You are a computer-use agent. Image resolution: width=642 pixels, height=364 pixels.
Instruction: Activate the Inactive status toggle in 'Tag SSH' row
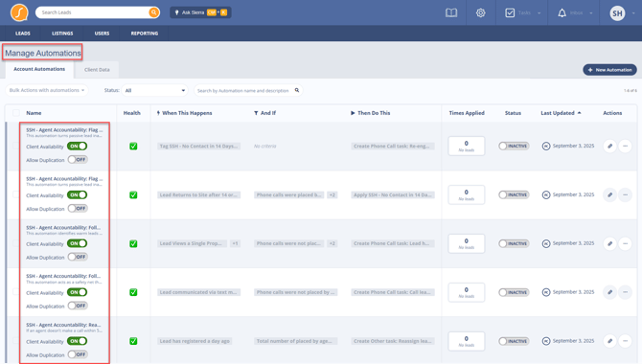click(514, 146)
